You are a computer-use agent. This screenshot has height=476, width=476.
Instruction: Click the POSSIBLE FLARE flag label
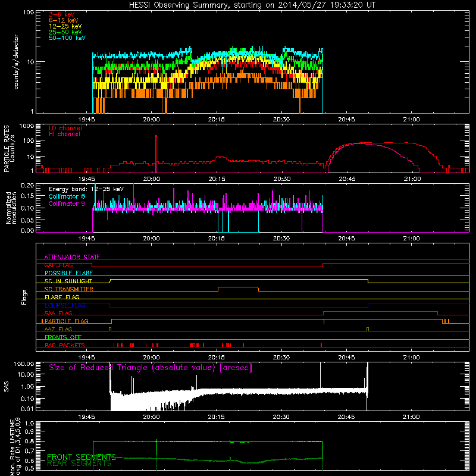pyautogui.click(x=68, y=273)
